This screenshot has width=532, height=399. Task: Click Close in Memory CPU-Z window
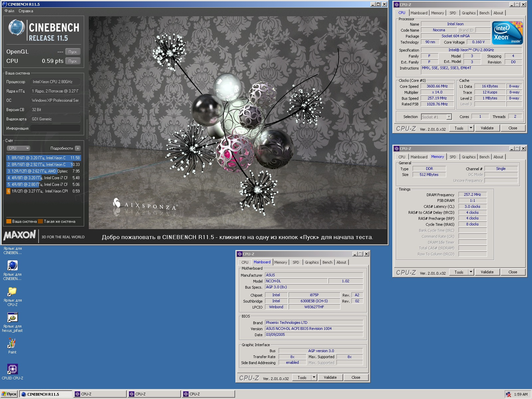(513, 272)
